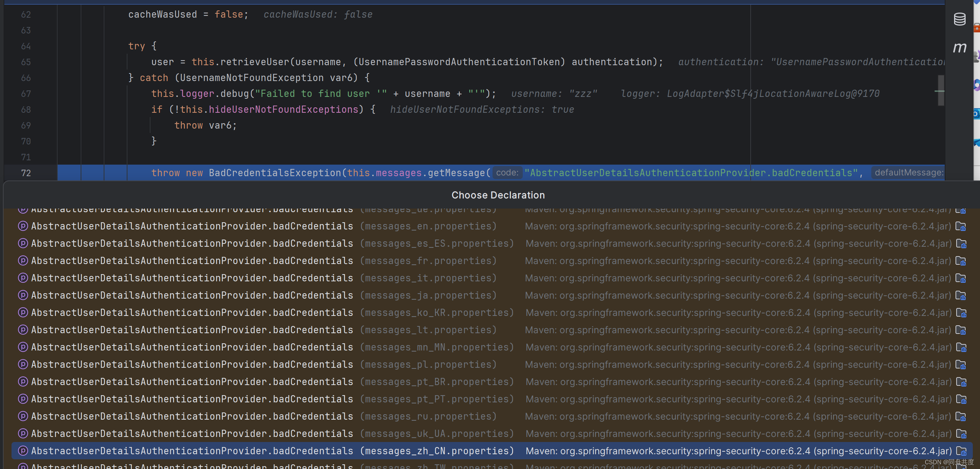Click property icon of messages_pt_PT.properties row
This screenshot has width=980, height=469.
[23, 398]
